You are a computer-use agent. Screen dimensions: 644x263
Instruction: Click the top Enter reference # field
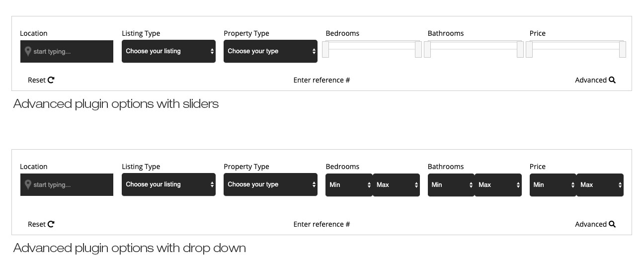(322, 80)
